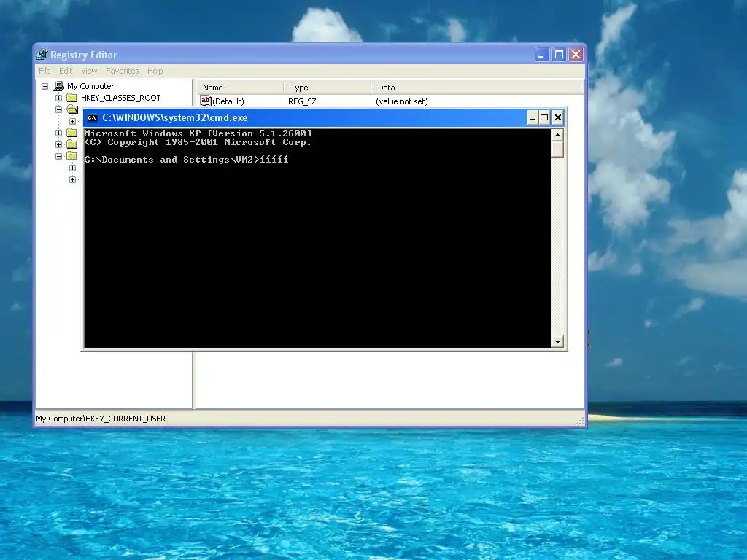
Task: Sort by the Type column header
Action: pyautogui.click(x=328, y=87)
